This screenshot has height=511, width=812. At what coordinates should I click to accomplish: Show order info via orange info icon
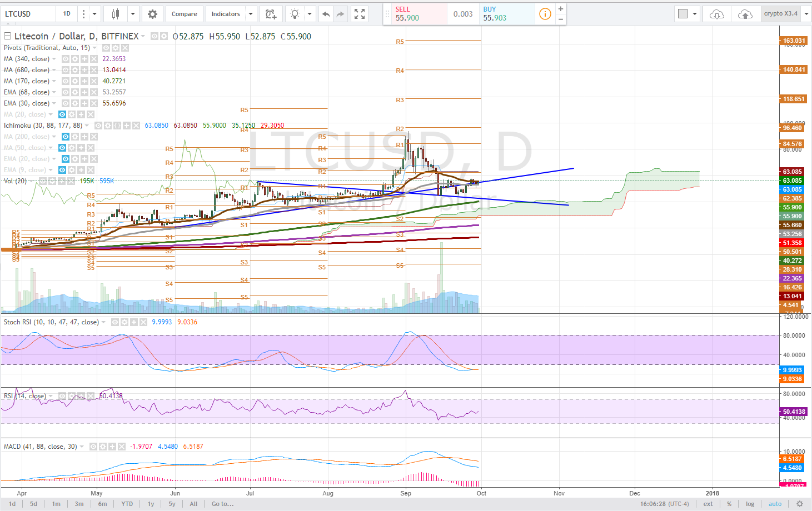click(545, 14)
